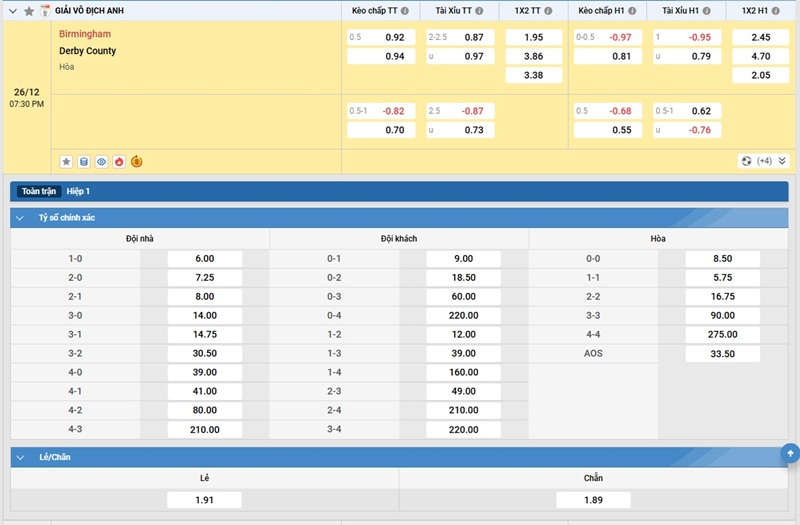Select the 1X2 H1 away odds 4.70
This screenshot has height=525, width=800.
tap(761, 56)
